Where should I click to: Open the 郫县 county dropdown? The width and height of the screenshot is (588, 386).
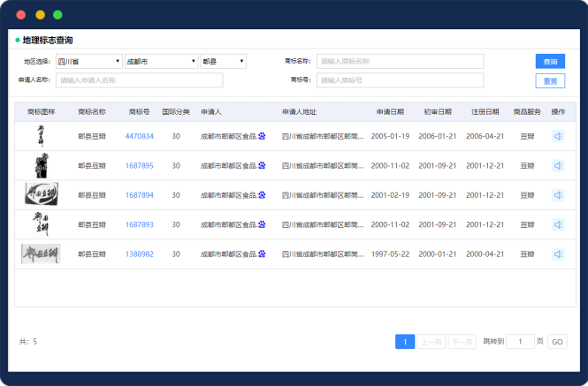[x=224, y=62]
